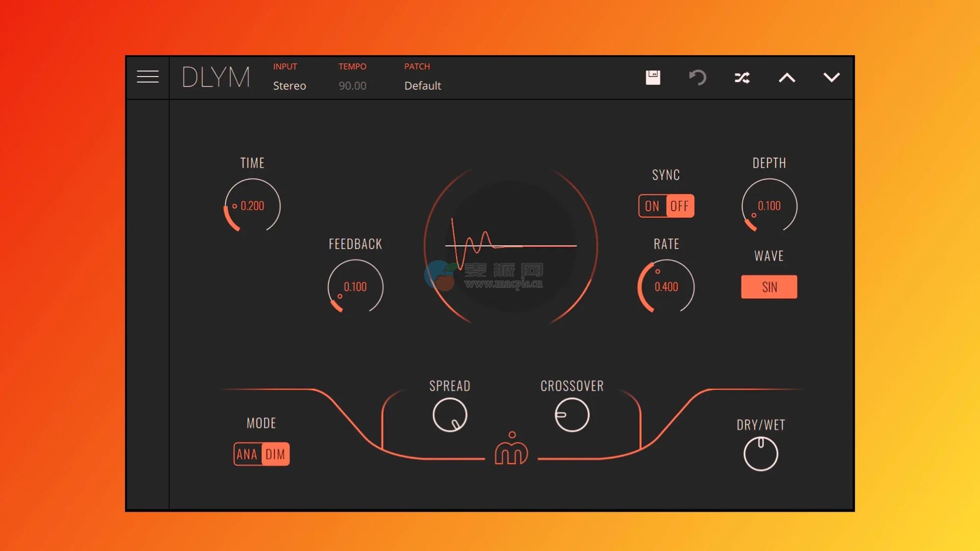This screenshot has width=980, height=551.
Task: Open the Input Stereo selector
Action: [289, 86]
